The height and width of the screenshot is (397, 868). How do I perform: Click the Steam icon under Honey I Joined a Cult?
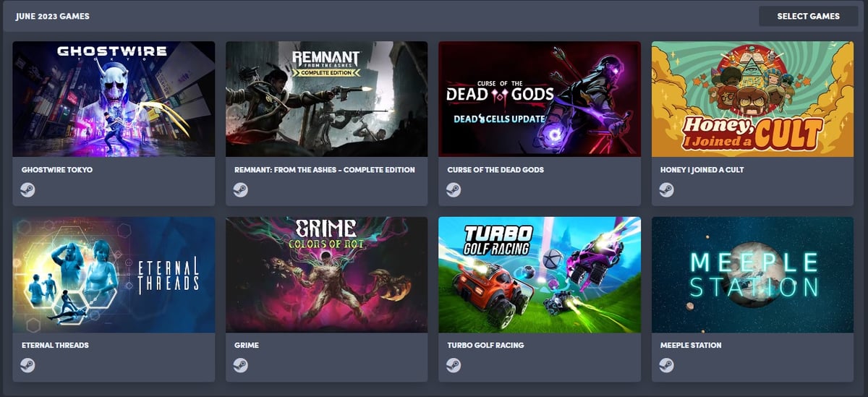[x=666, y=190]
